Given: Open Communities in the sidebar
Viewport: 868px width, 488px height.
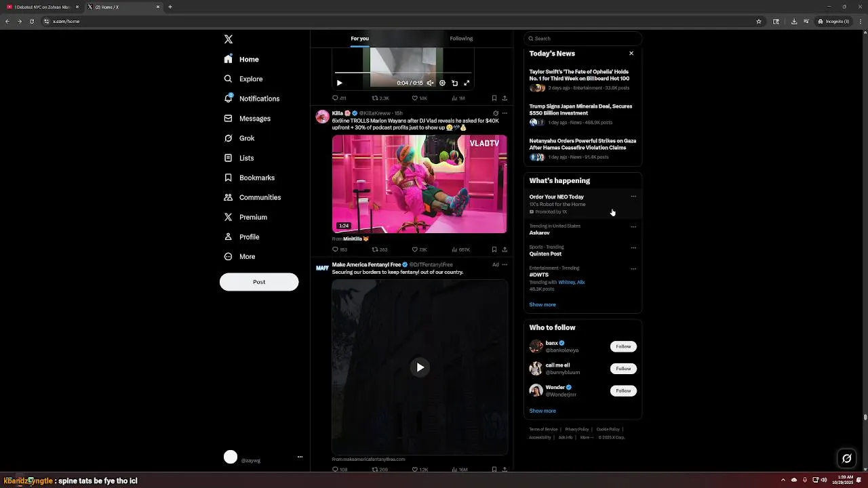Looking at the screenshot, I should pyautogui.click(x=252, y=197).
